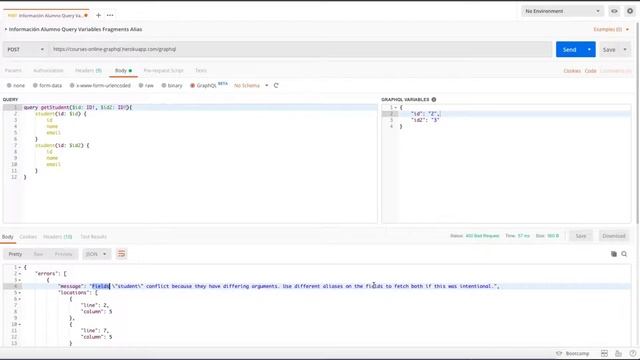Open Bootcamp from status bar

click(x=573, y=353)
